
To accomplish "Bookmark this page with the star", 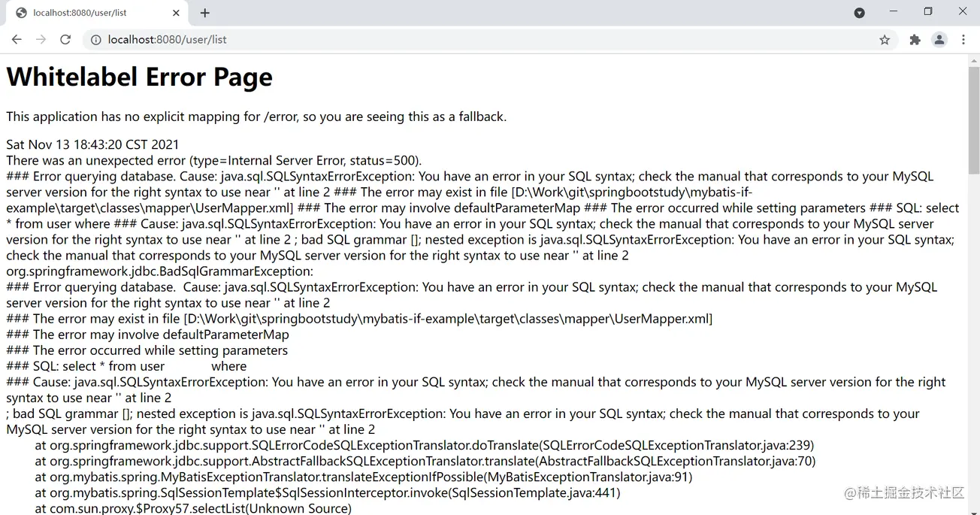I will click(x=885, y=40).
